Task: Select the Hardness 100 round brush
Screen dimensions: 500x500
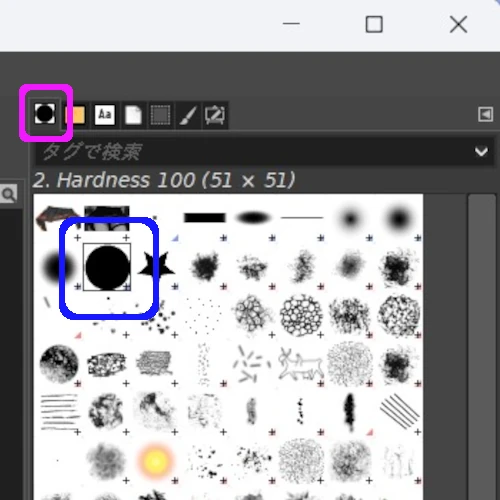Action: (x=107, y=267)
